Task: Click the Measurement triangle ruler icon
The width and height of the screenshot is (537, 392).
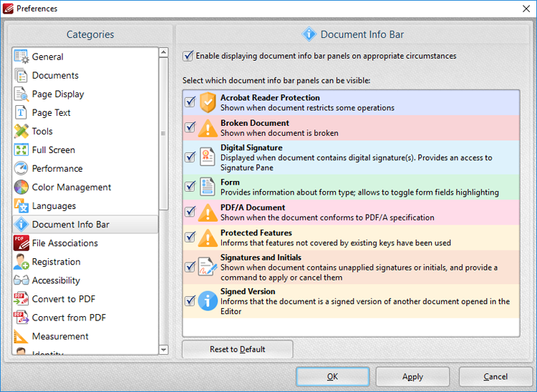Action: (x=21, y=336)
